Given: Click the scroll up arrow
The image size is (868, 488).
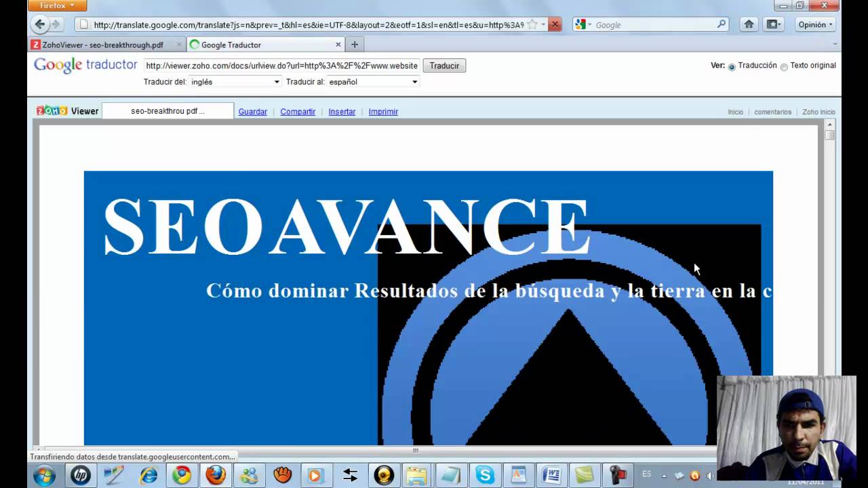Looking at the screenshot, I should (x=829, y=125).
